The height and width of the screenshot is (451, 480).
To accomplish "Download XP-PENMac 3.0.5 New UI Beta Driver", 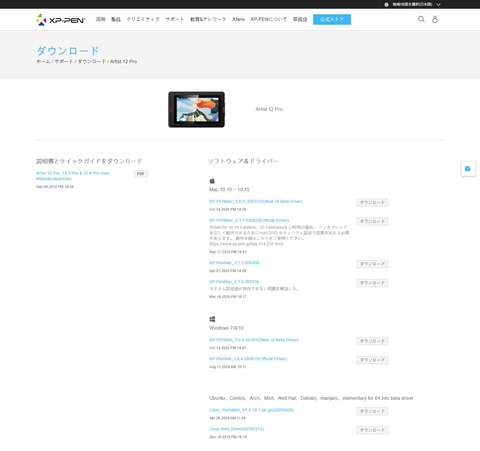I will [x=372, y=203].
